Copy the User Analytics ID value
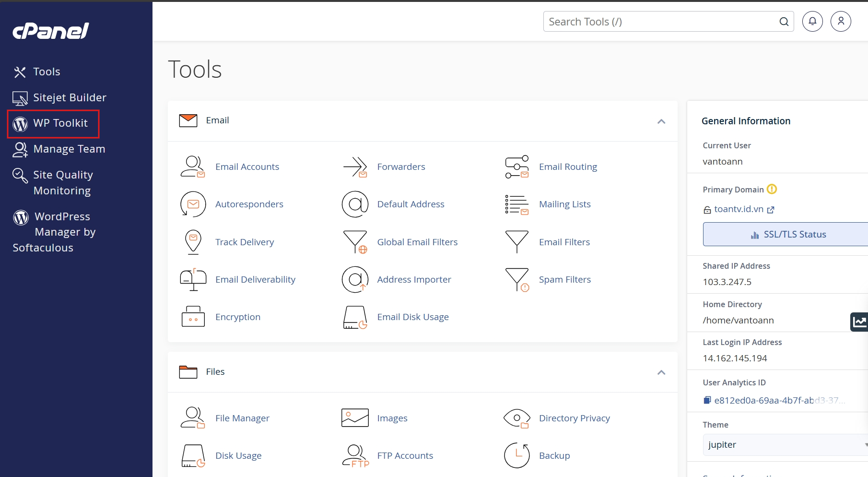 [707, 400]
